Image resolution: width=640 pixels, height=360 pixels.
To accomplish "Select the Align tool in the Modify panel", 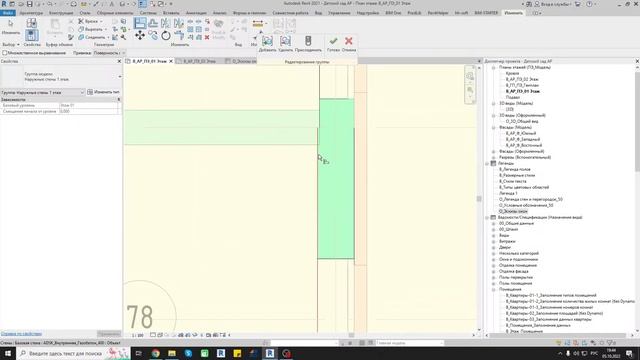I will pyautogui.click(x=140, y=23).
